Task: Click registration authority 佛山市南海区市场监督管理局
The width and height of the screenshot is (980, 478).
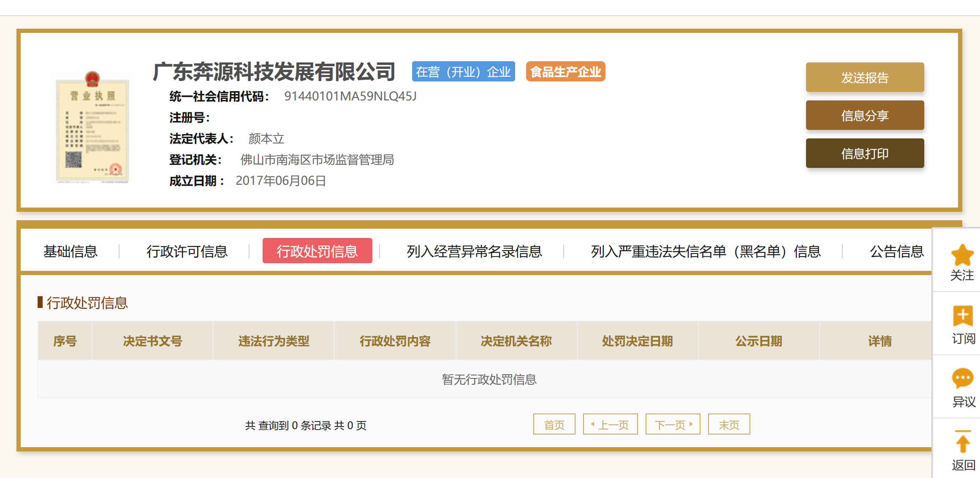Action: point(317,159)
